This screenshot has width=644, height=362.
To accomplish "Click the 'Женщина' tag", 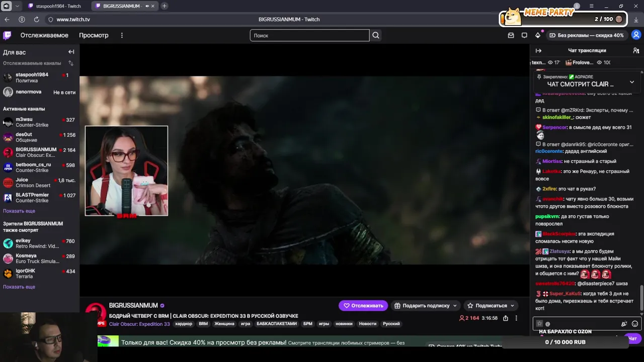I will (x=224, y=324).
